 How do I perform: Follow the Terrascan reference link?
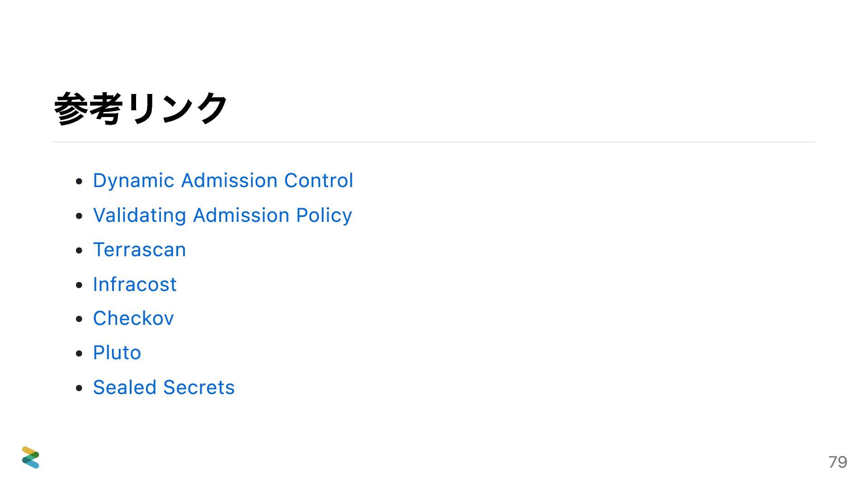[x=139, y=249]
